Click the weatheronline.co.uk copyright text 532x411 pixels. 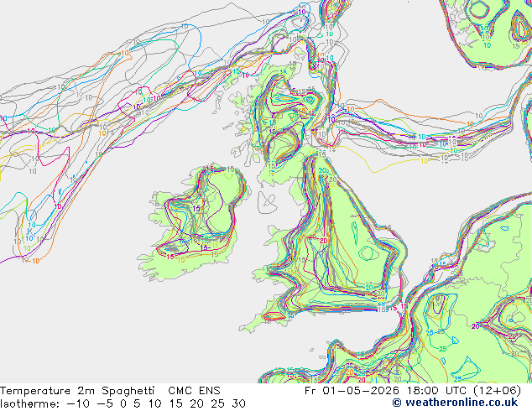coord(456,403)
